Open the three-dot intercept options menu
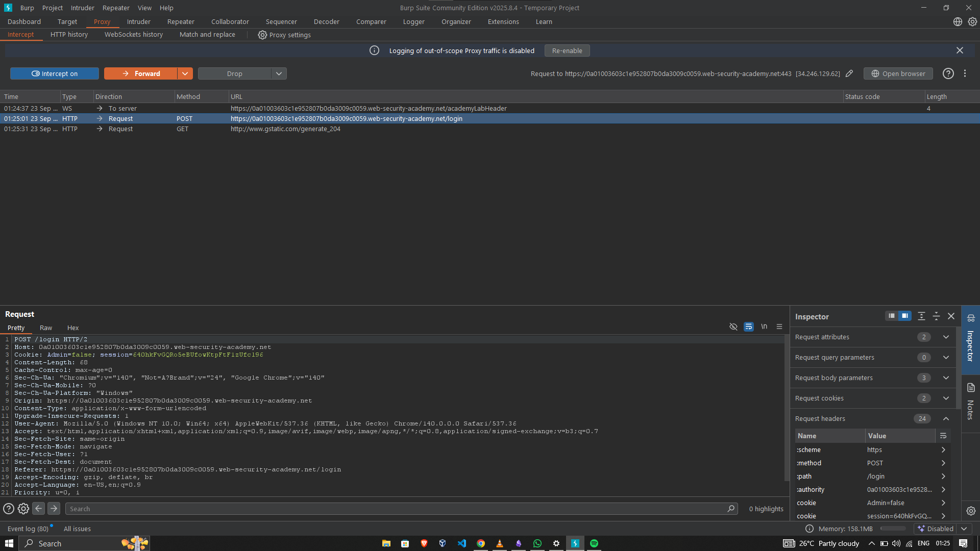This screenshot has width=980, height=551. pyautogui.click(x=965, y=73)
